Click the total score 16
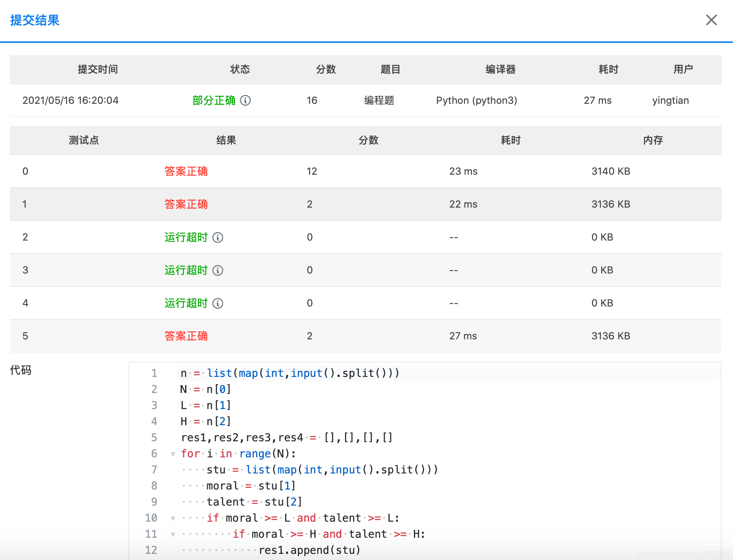The image size is (733, 560). (312, 100)
